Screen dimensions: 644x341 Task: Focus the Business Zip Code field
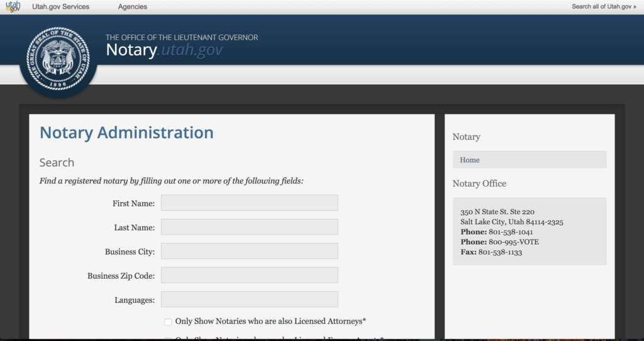point(249,276)
